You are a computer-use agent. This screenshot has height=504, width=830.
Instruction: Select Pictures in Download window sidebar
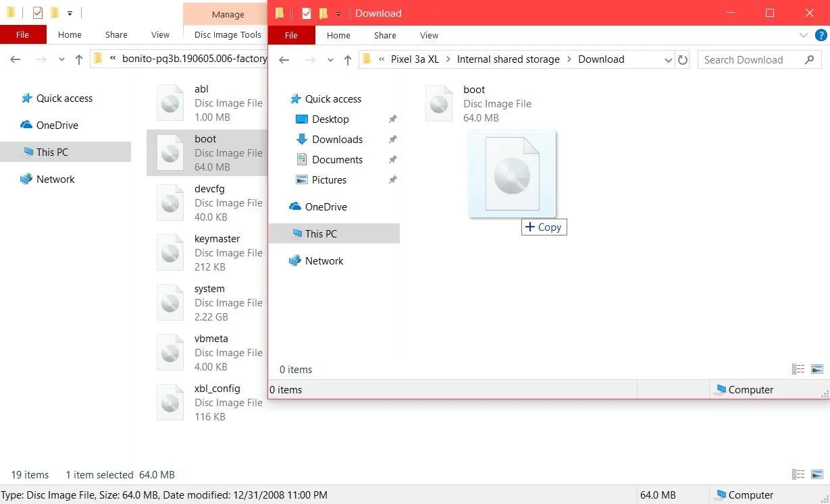(x=329, y=179)
